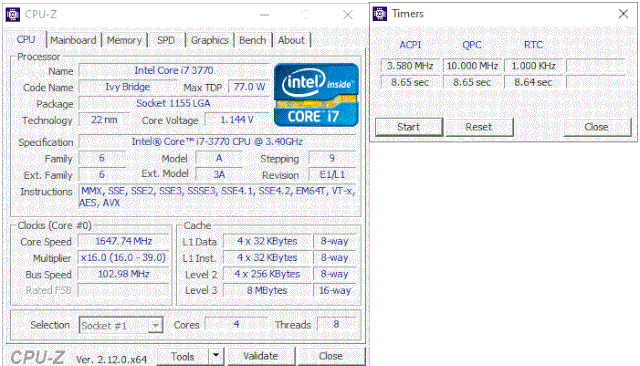Click the Multiplier value x16.0 (16.0 - 39.0)
Image resolution: width=640 pixels, height=366 pixels.
[x=124, y=257]
